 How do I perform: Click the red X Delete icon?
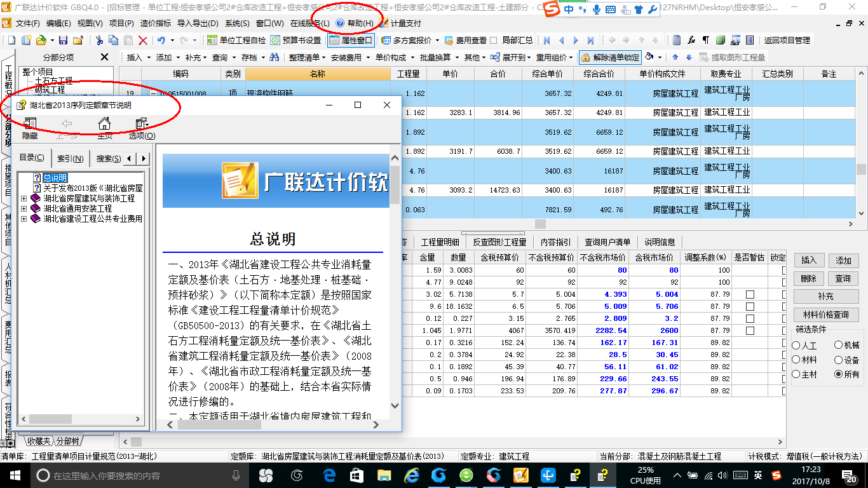[143, 40]
